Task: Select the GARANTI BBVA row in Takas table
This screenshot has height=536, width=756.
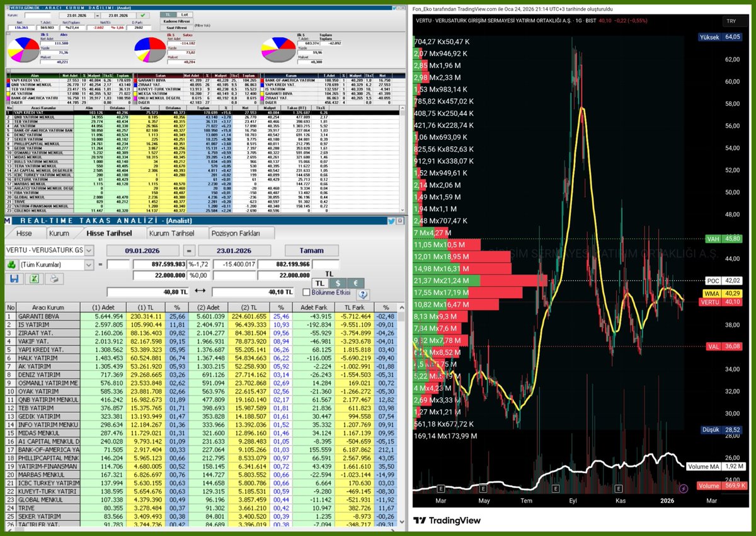Action: [200, 316]
